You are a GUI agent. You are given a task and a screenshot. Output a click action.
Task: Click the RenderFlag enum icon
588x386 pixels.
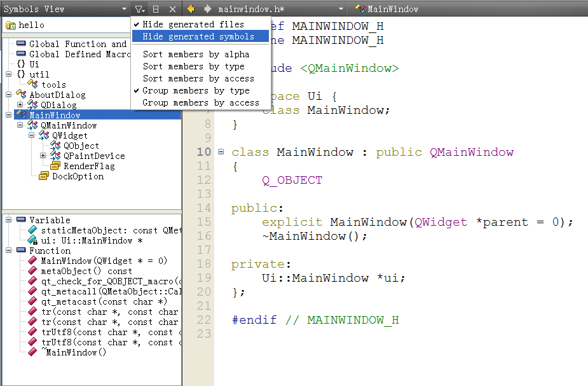coord(55,166)
